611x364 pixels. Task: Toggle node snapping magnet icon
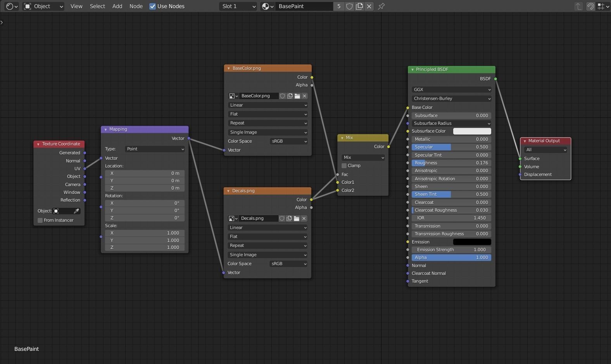click(x=590, y=6)
